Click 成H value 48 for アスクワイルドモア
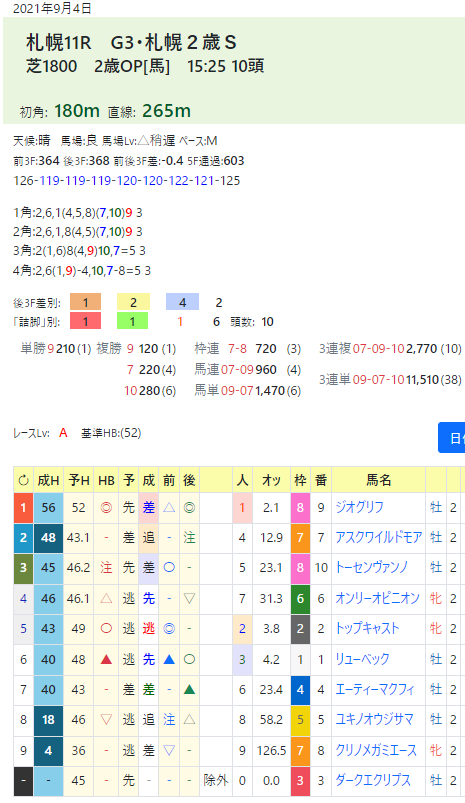Image resolution: width=465 pixels, height=803 pixels. 48,538
